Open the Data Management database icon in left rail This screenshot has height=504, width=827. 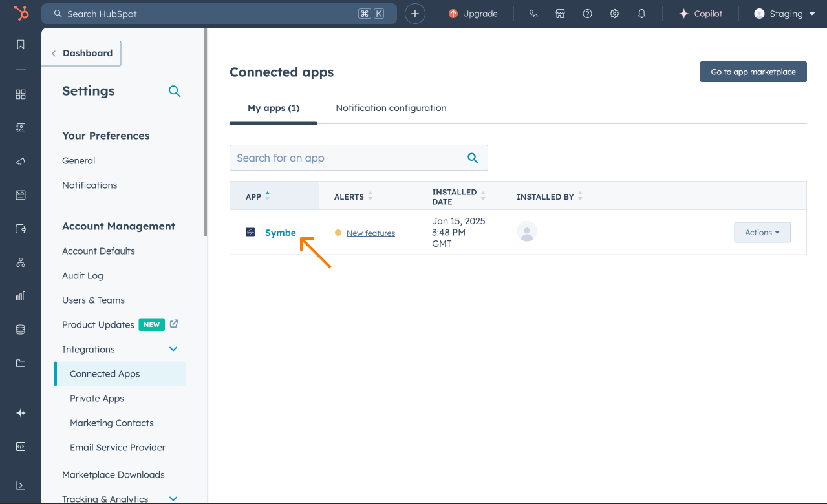pos(21,330)
